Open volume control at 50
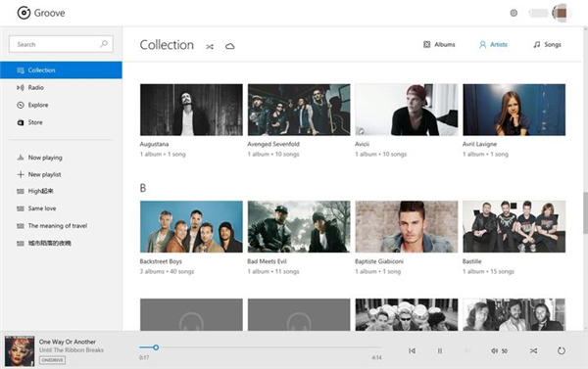The image size is (588, 369). (x=499, y=351)
